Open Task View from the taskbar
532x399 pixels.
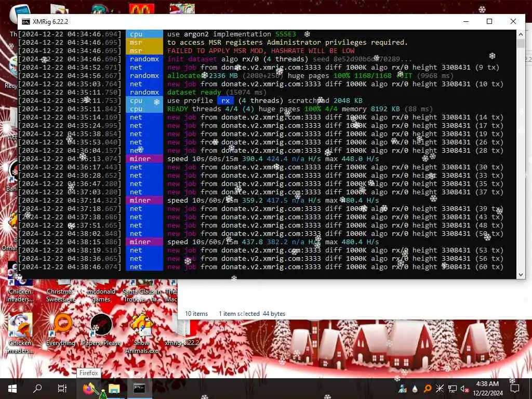62,389
